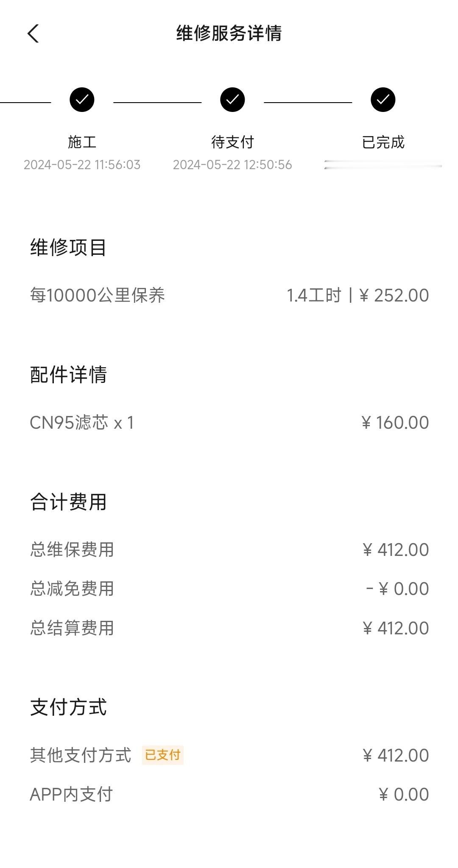Select the 待支付 step checkmark circle
458x868 pixels.
pyautogui.click(x=232, y=100)
